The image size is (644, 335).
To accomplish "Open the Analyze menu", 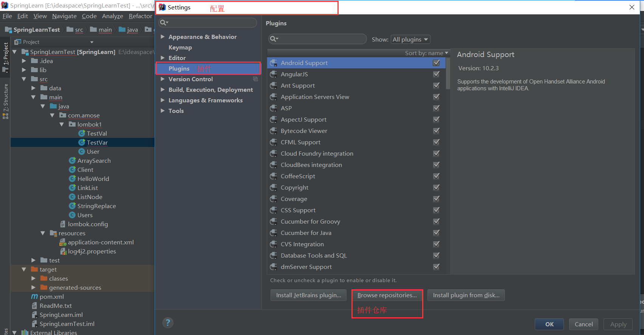I will pyautogui.click(x=113, y=16).
